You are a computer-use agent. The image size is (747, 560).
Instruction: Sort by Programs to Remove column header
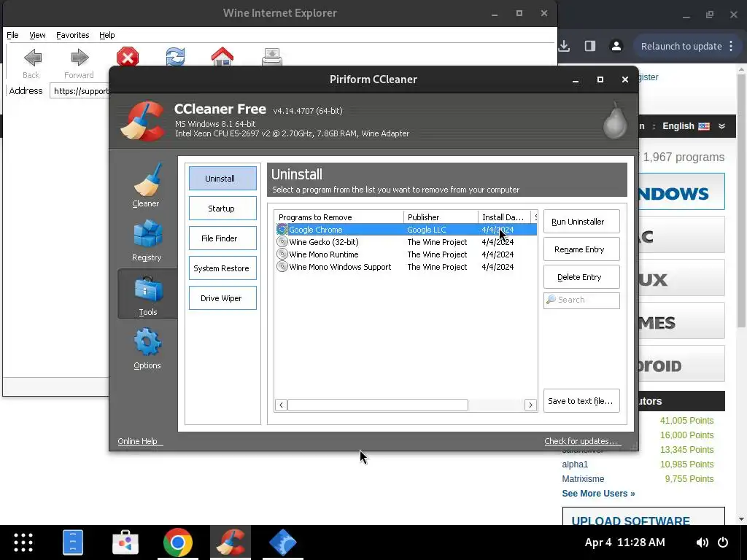click(338, 217)
